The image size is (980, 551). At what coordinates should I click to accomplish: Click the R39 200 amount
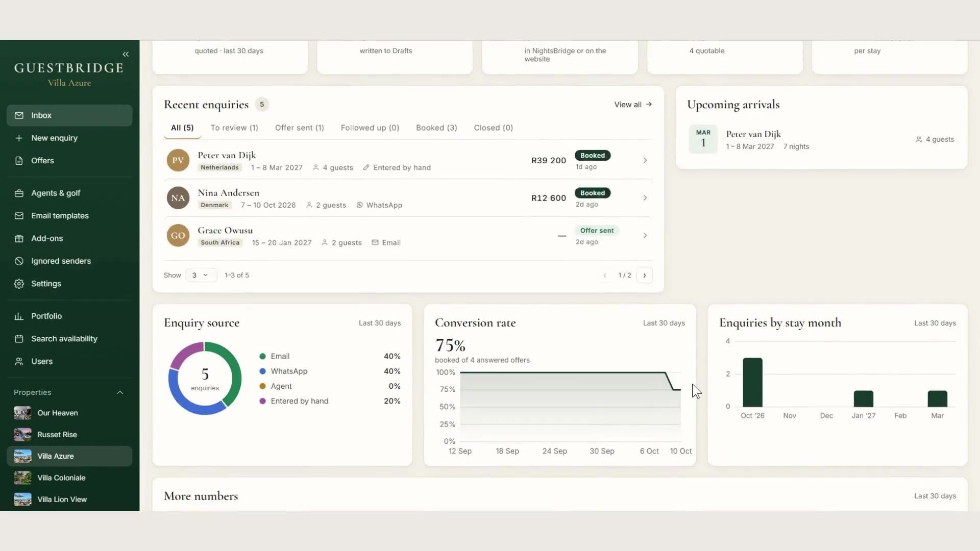pos(549,160)
